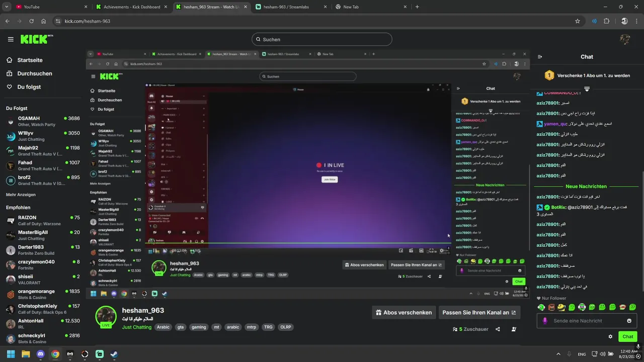Show more channels with Mehr Anzeigen
This screenshot has width=644, height=362.
21,195
